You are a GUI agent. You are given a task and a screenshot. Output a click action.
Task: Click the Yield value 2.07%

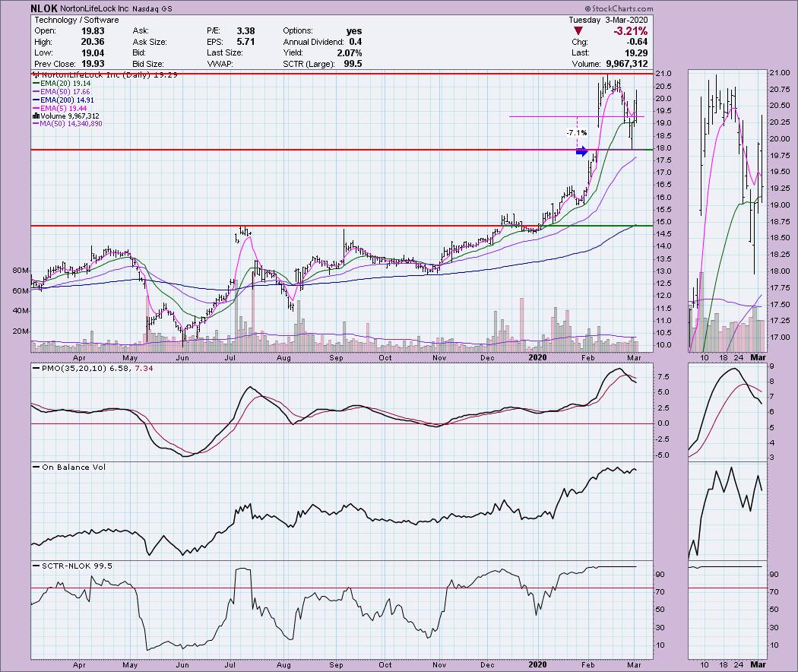(x=349, y=53)
